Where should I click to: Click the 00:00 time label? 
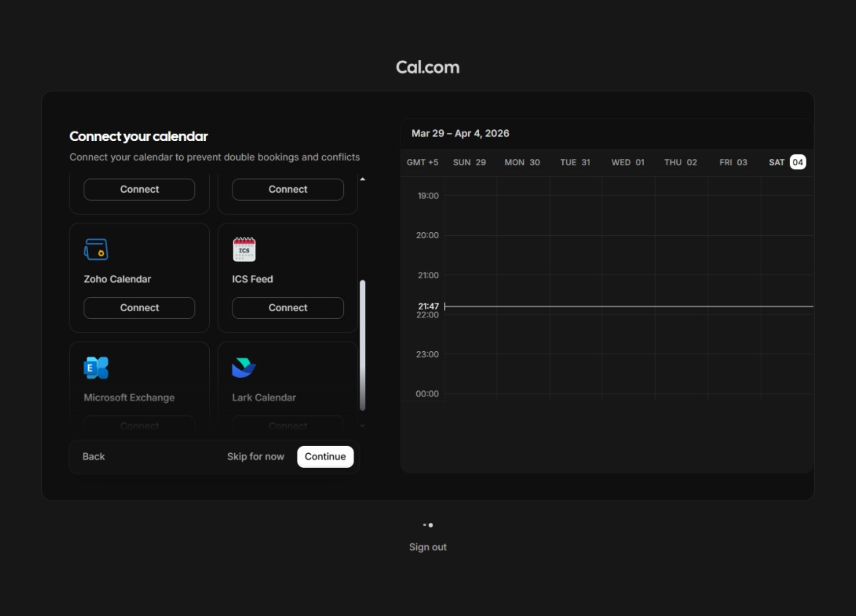click(x=427, y=394)
